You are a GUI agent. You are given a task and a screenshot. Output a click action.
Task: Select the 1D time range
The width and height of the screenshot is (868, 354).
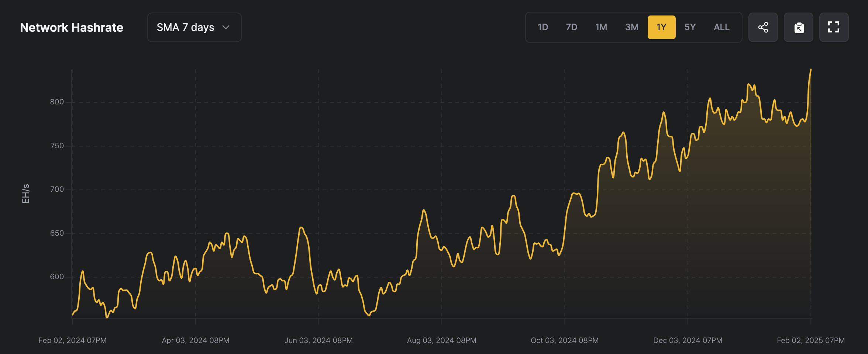(542, 27)
